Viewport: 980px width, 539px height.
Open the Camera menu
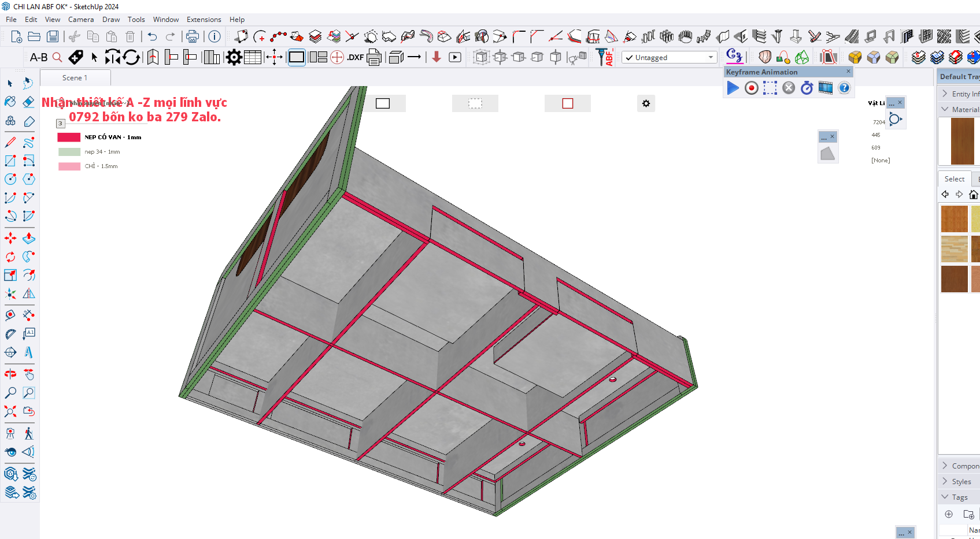[80, 19]
